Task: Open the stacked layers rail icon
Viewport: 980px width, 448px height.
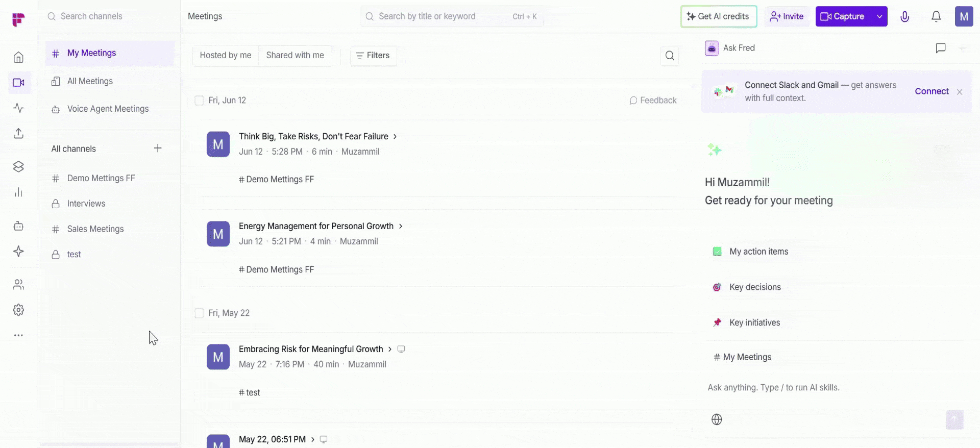Action: coord(18,166)
